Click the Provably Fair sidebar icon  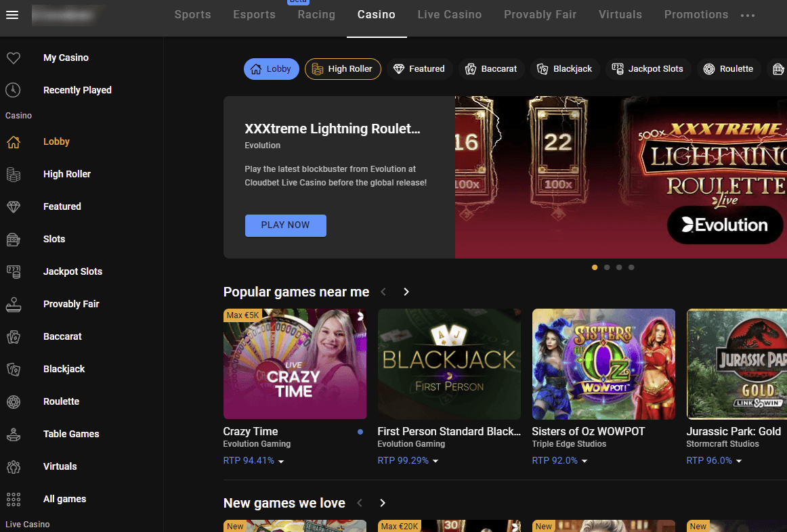tap(14, 304)
